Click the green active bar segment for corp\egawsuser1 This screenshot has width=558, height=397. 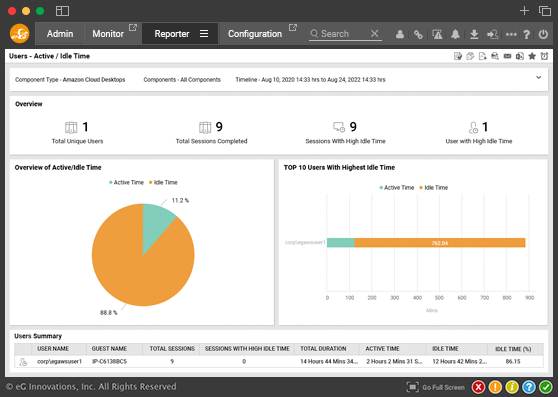(x=341, y=243)
